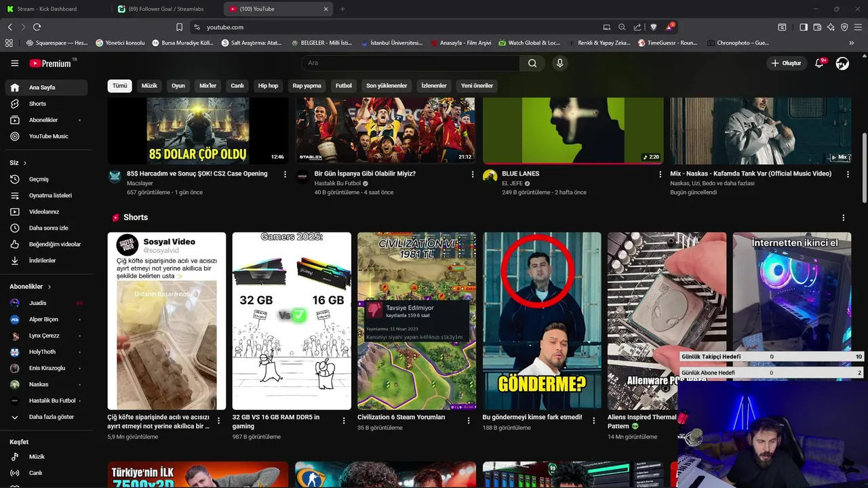The width and height of the screenshot is (868, 488).
Task: Select the Rap yapma filter chip
Action: click(x=307, y=86)
